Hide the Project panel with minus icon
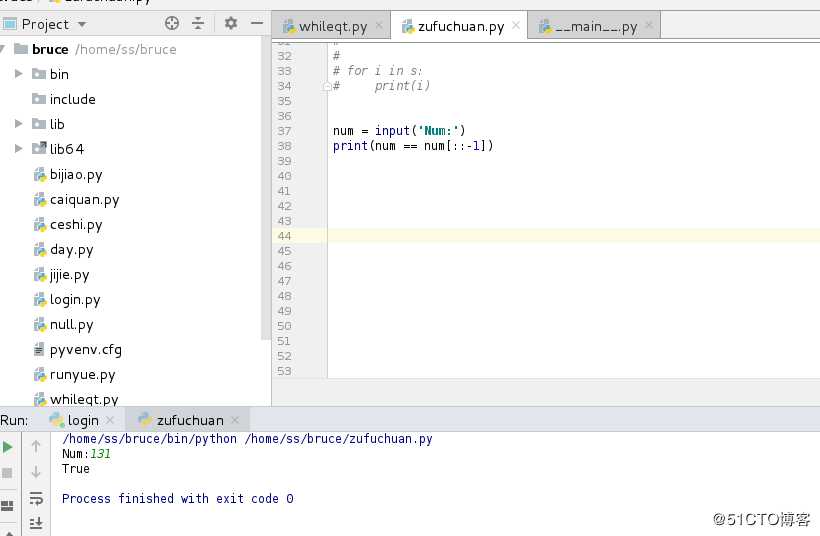This screenshot has height=536, width=820. click(x=257, y=23)
